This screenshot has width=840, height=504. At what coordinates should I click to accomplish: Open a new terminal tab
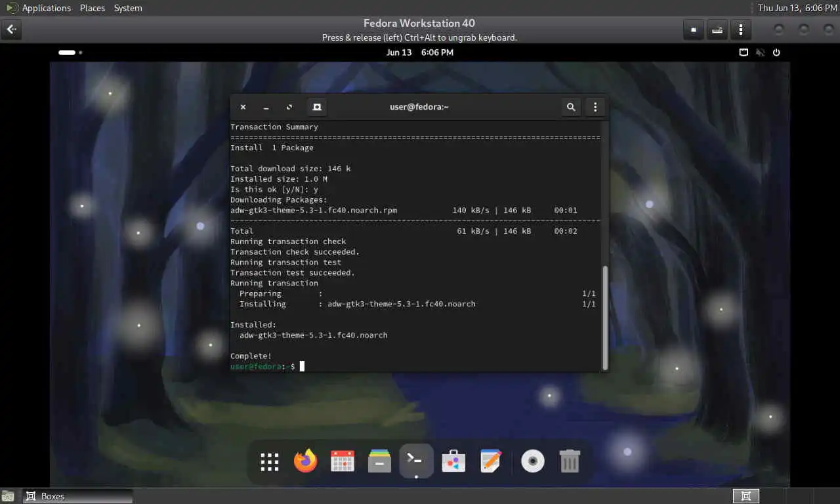(x=317, y=107)
